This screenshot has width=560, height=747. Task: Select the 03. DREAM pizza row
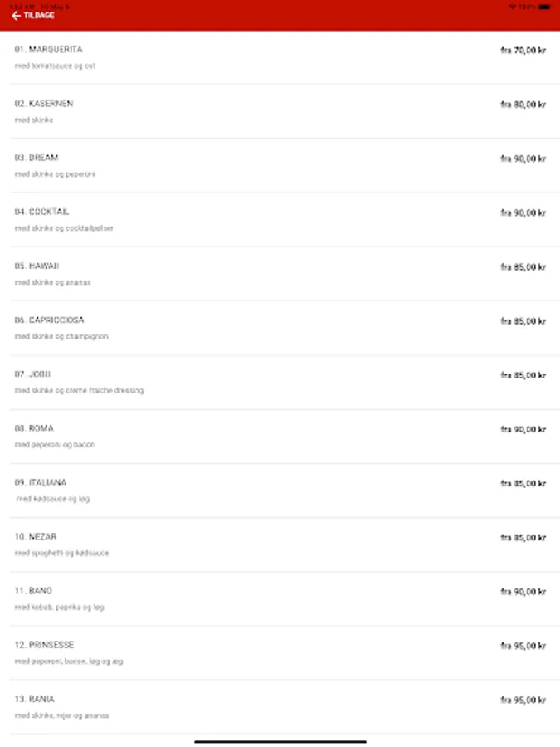tap(280, 164)
